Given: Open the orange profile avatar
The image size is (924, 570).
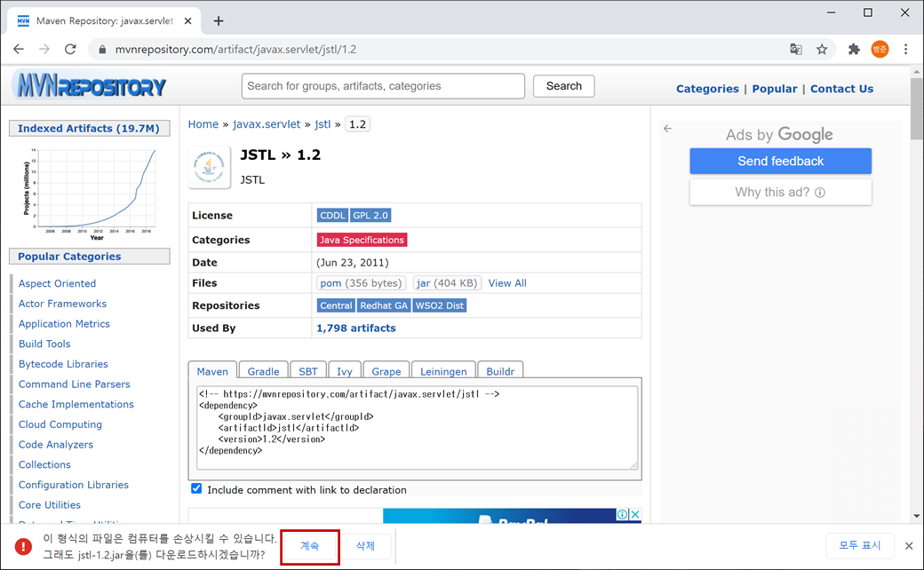Looking at the screenshot, I should 880,50.
